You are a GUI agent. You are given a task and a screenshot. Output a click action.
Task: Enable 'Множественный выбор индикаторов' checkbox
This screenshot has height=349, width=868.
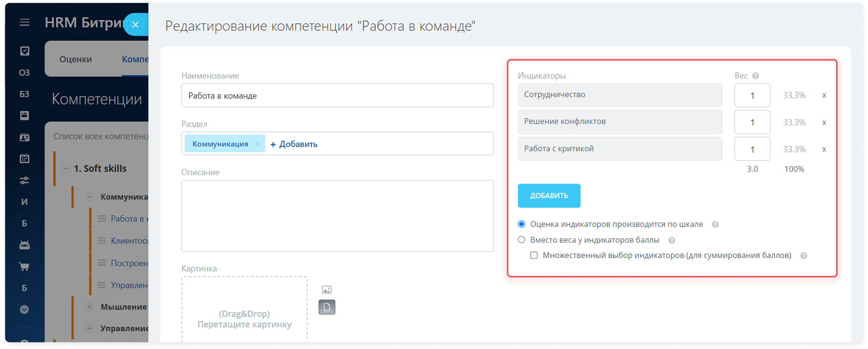(x=534, y=255)
